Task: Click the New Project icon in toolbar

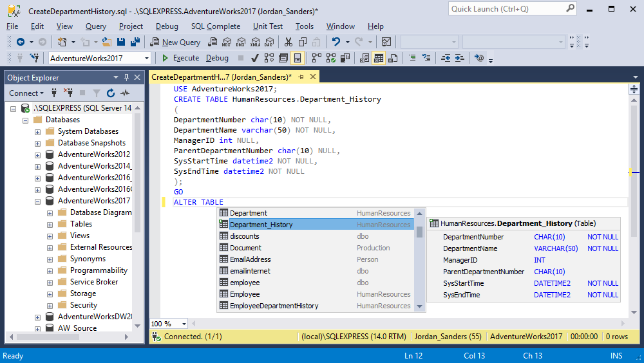Action: point(62,42)
